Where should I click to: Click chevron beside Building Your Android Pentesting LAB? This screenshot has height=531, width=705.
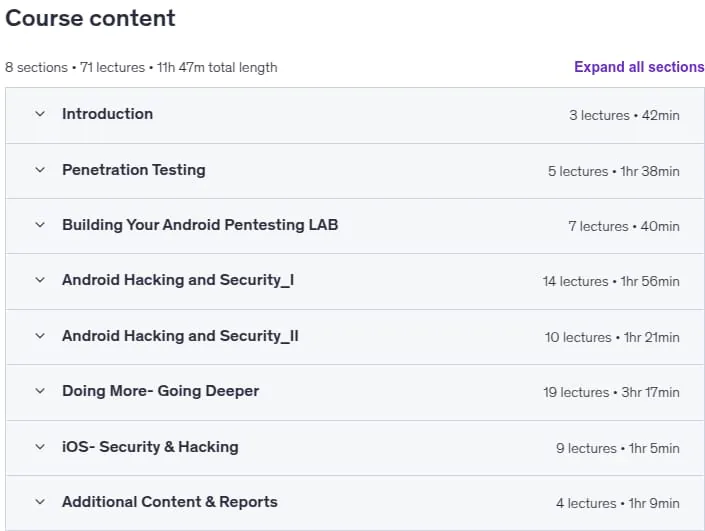[x=40, y=225]
